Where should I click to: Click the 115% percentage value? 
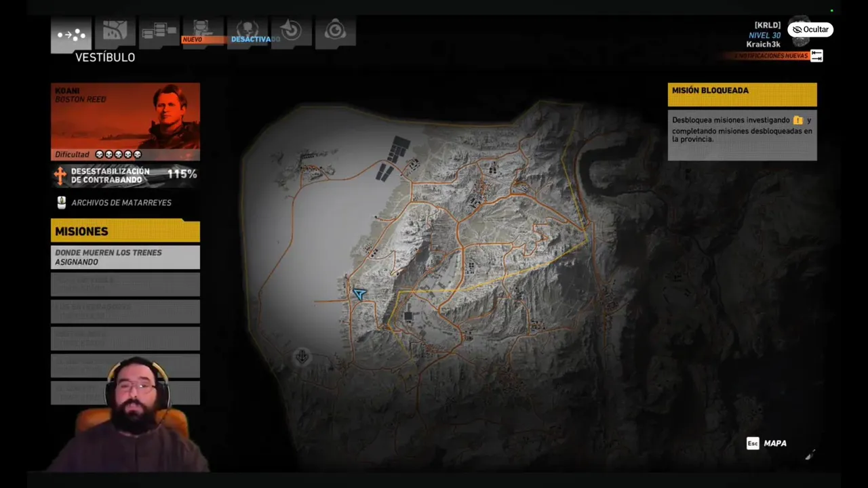(x=182, y=174)
